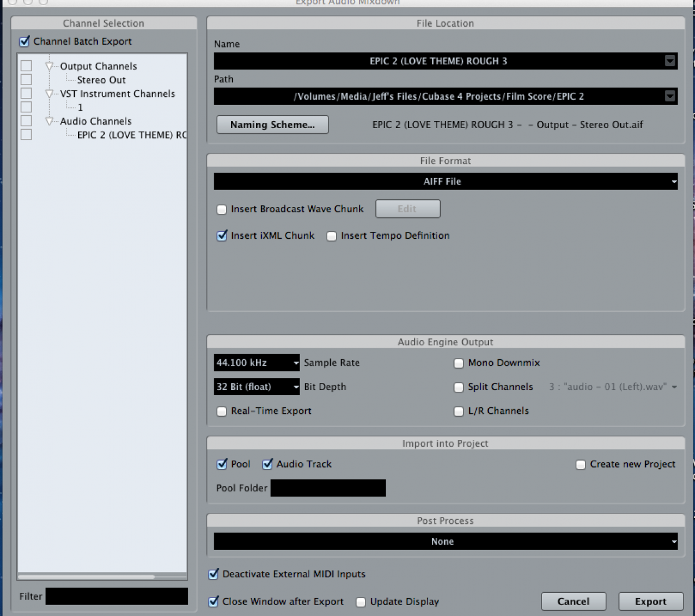Click the Filter text field

116,596
